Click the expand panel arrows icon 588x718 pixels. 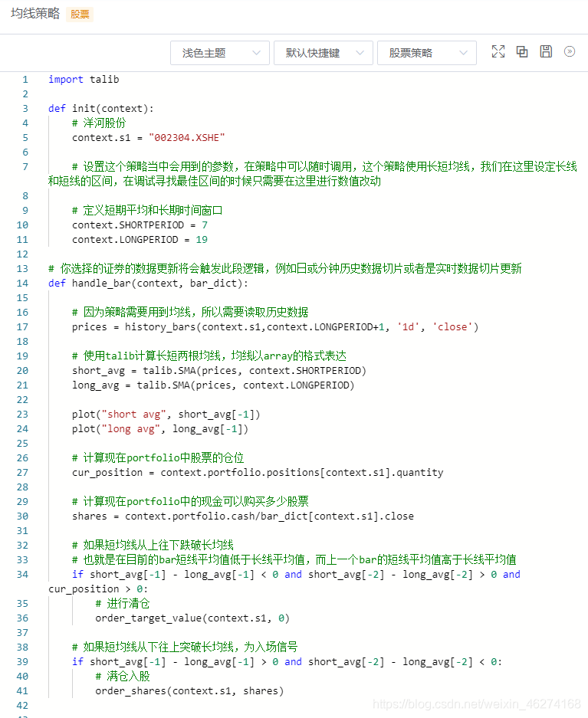coord(570,52)
